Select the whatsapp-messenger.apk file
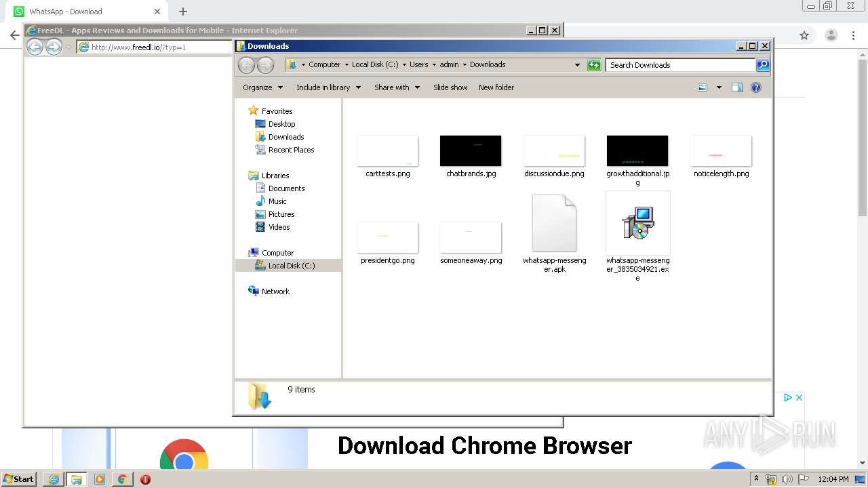 point(554,234)
